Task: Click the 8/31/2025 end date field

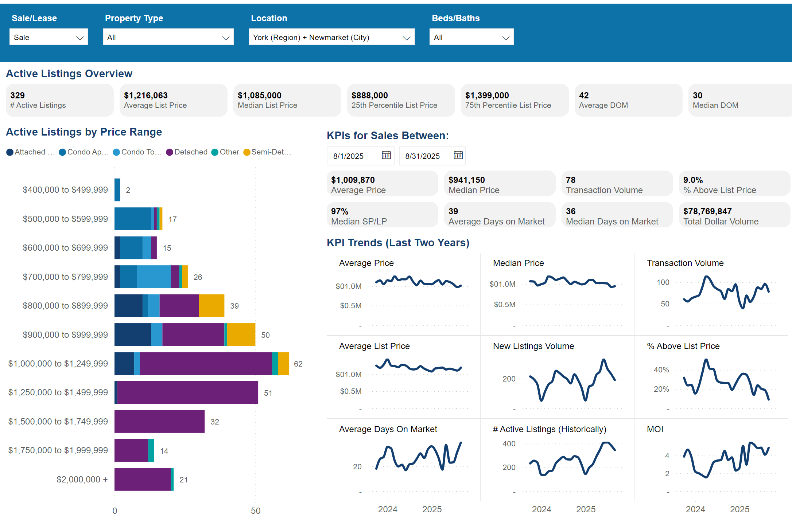Action: coord(423,156)
